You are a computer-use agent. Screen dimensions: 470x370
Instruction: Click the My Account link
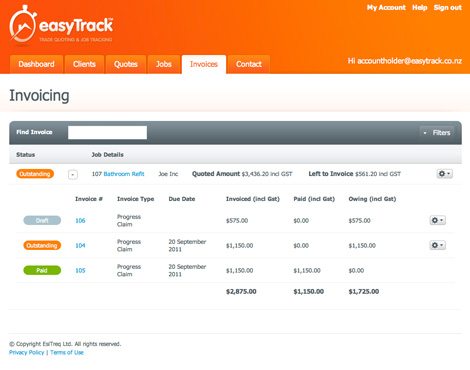[x=386, y=8]
